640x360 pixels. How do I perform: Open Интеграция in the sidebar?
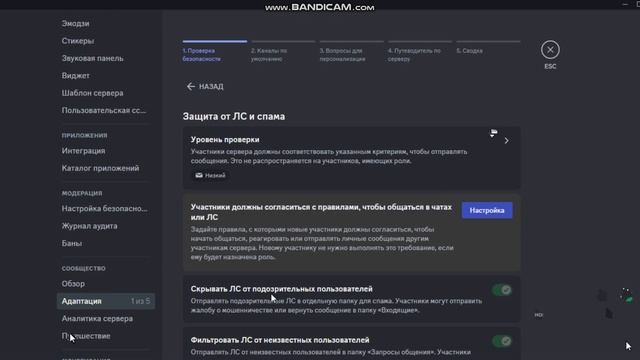point(83,151)
